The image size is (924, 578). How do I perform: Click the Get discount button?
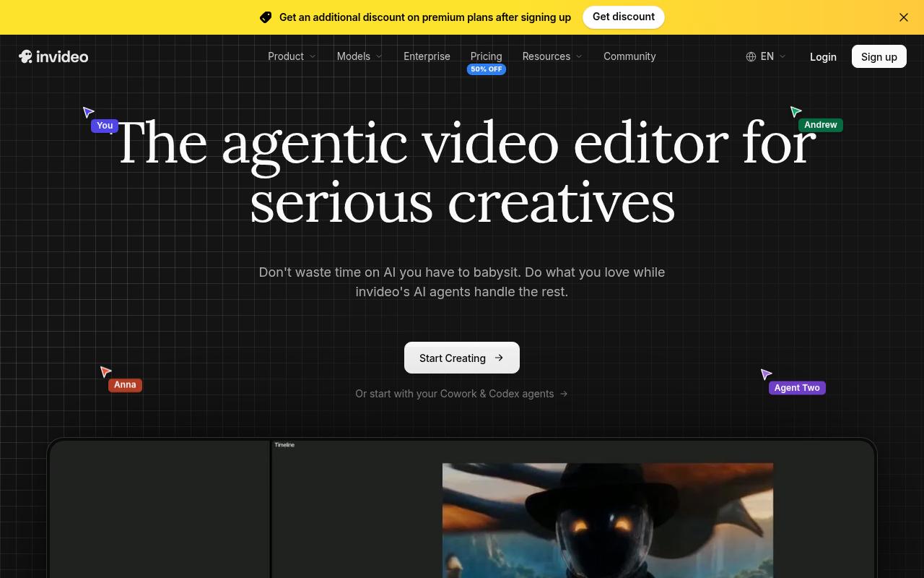tap(624, 17)
